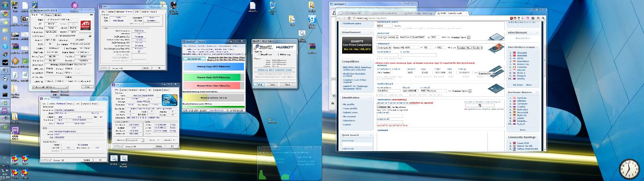
Task: Click the benchmark score input field
Action: [385, 25]
